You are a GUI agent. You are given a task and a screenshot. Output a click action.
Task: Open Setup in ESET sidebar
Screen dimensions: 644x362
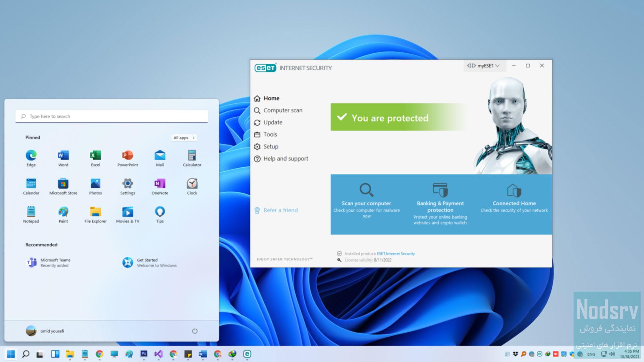pyautogui.click(x=266, y=146)
